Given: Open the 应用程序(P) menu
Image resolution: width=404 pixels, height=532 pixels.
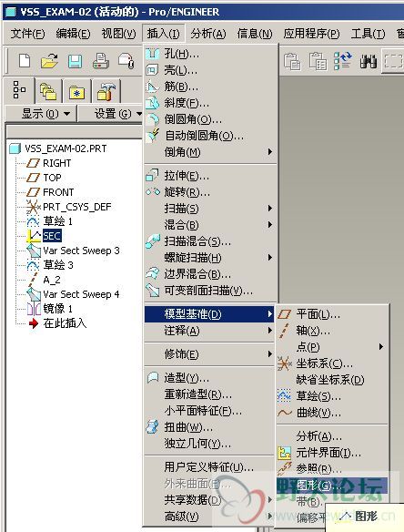Looking at the screenshot, I should (311, 34).
